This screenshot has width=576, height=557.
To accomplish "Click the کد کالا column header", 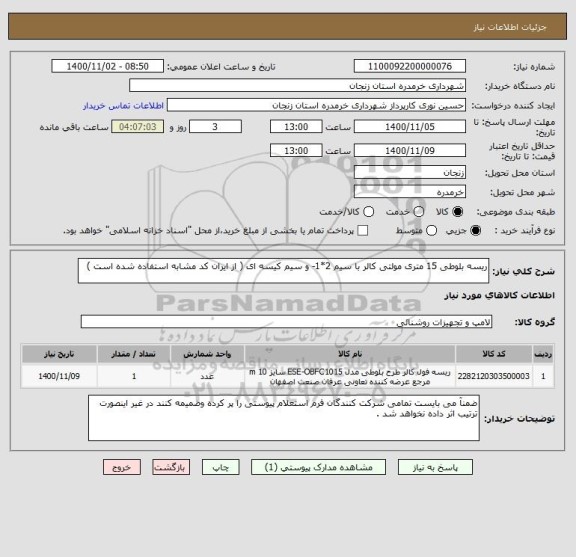I will 494,354.
